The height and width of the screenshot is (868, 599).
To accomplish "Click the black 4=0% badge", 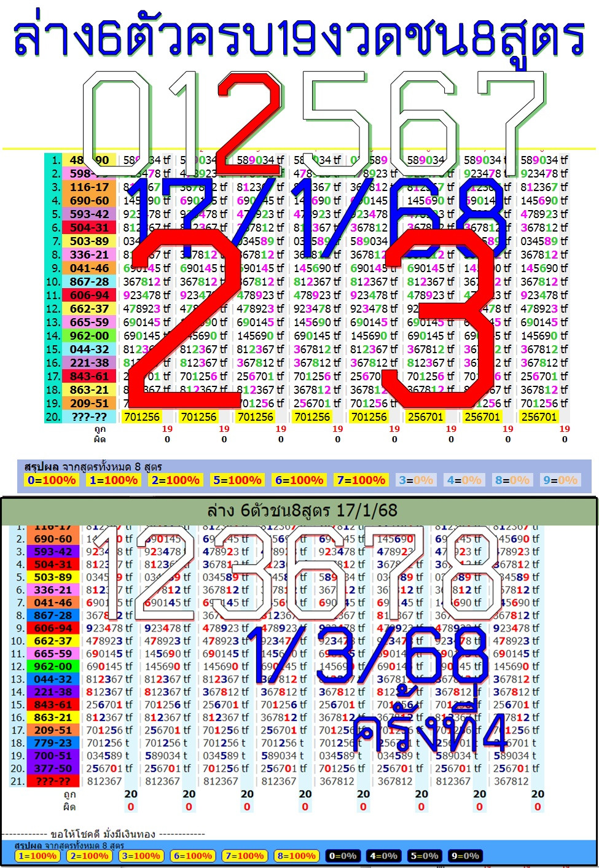I will pyautogui.click(x=383, y=856).
